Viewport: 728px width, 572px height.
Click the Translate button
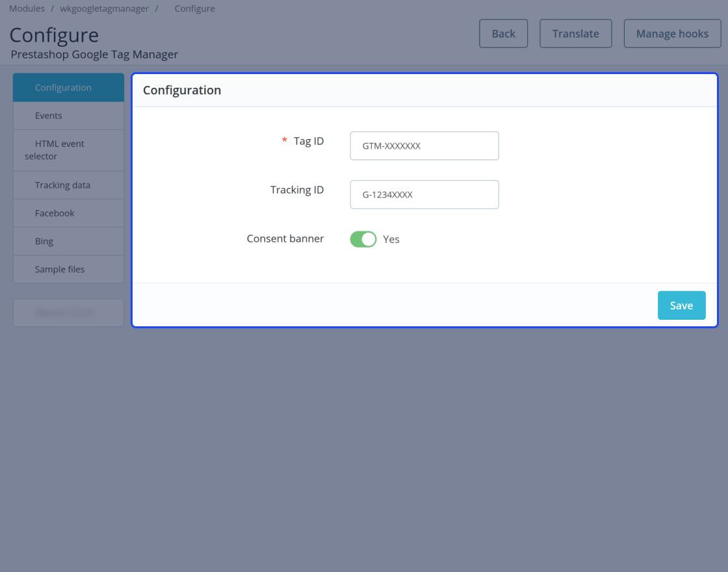[576, 33]
